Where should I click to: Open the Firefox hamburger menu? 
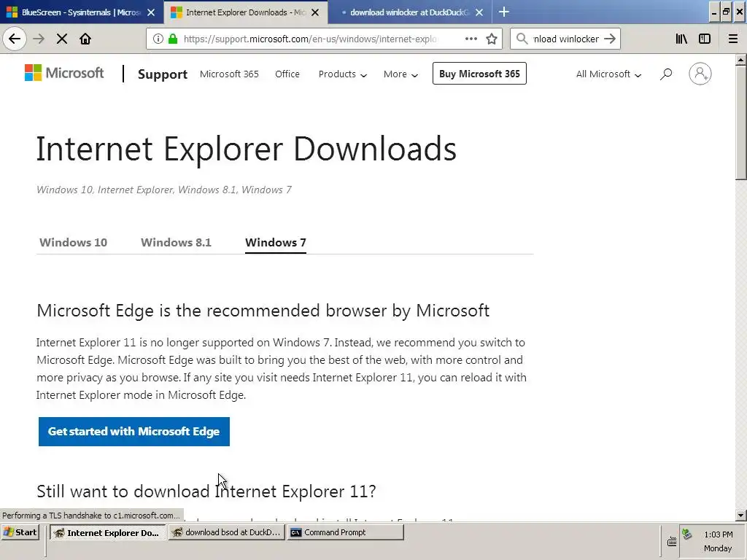[x=732, y=39]
